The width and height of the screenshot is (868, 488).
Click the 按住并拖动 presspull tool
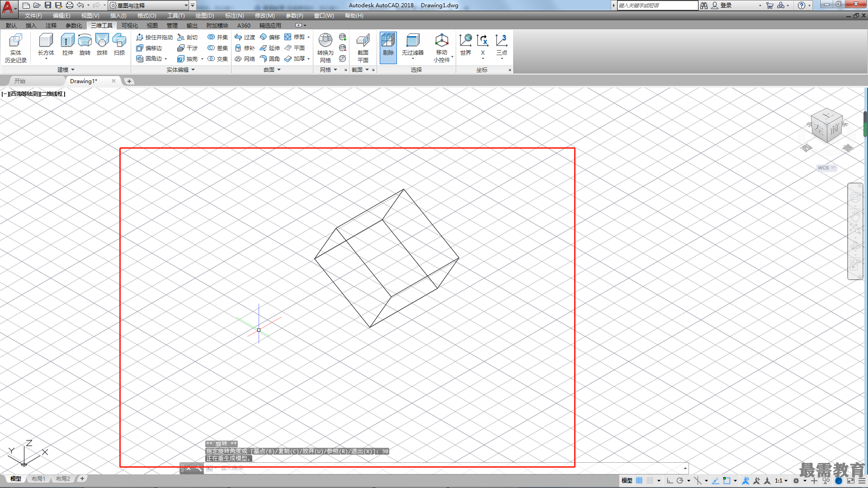154,37
